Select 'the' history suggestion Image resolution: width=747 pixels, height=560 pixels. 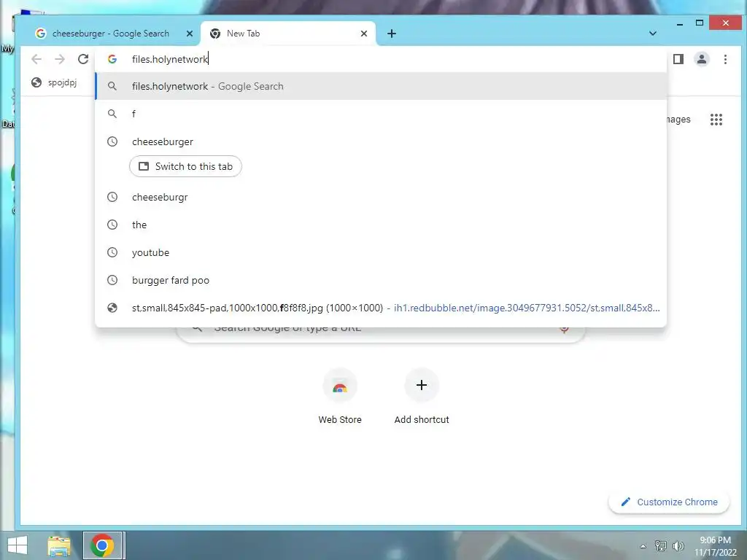click(x=381, y=225)
